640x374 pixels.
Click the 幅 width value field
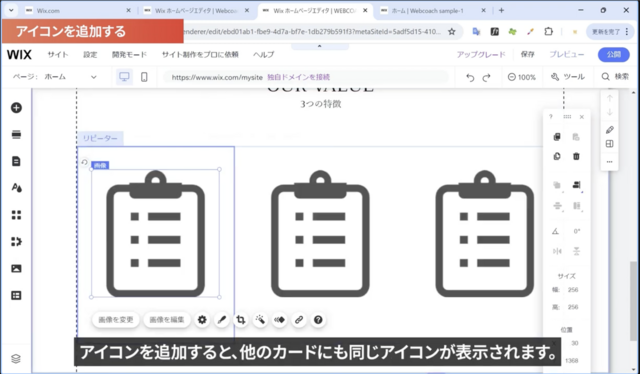click(x=573, y=290)
